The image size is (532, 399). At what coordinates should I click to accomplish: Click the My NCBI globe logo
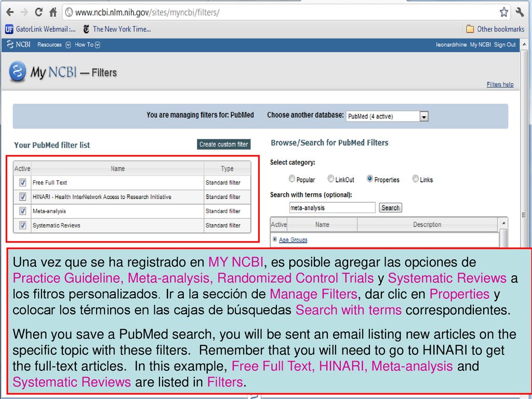[18, 71]
